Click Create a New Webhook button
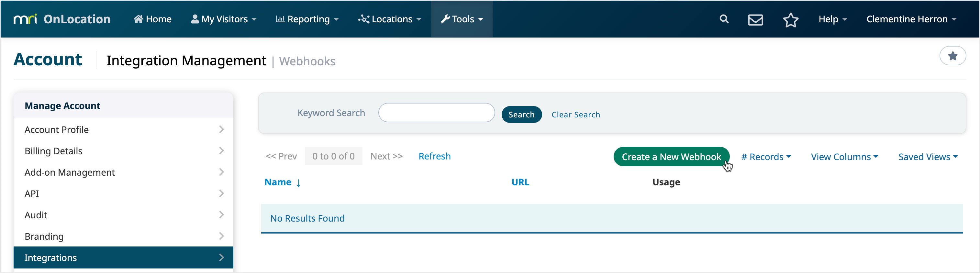980x273 pixels. coord(672,157)
